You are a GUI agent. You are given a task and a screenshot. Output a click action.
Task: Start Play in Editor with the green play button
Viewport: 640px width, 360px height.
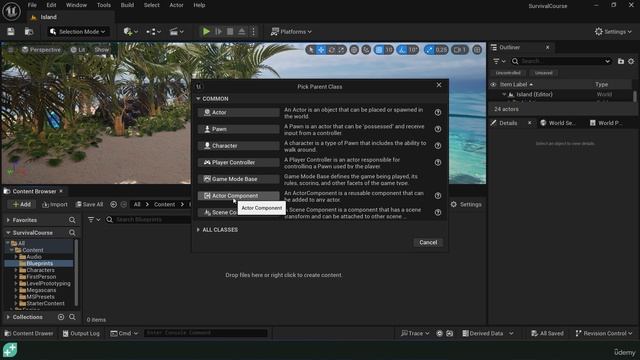tap(206, 31)
